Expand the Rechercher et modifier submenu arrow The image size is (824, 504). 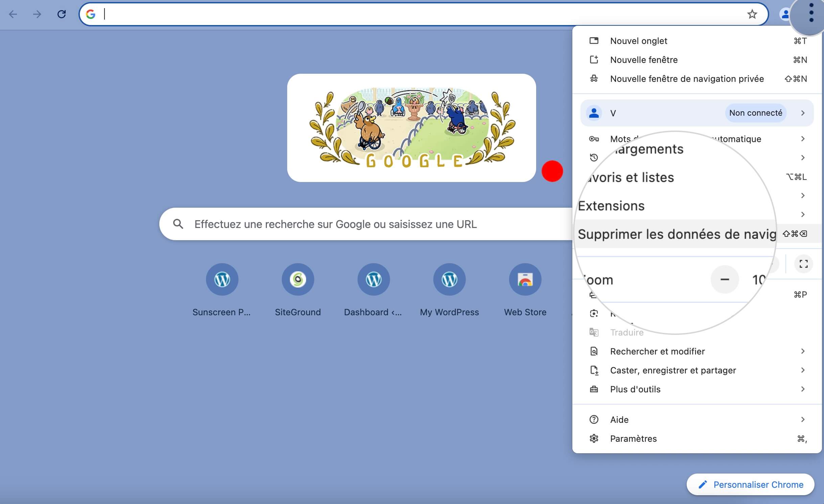click(x=803, y=351)
